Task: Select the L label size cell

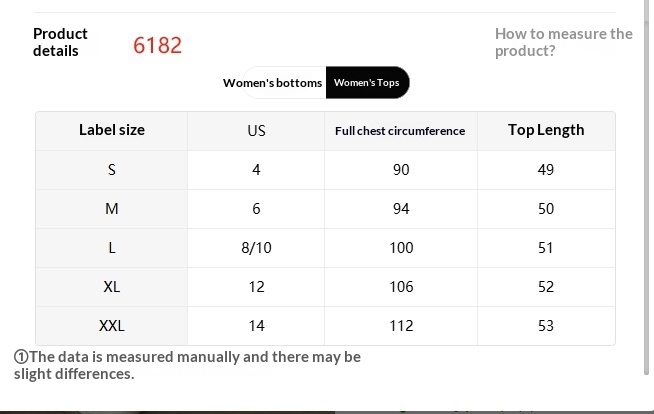Action: pos(111,248)
